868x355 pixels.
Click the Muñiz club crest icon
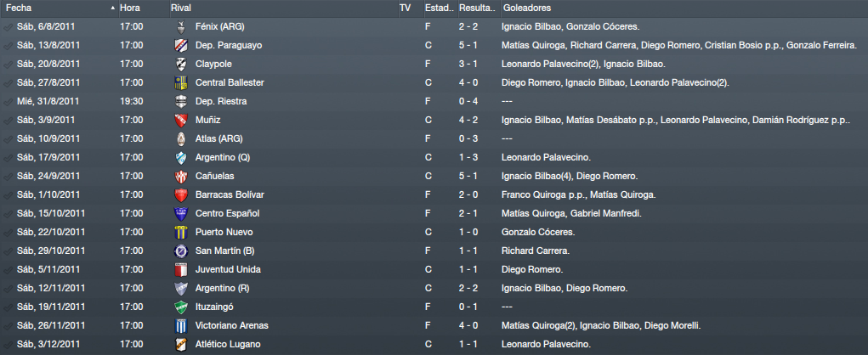180,120
